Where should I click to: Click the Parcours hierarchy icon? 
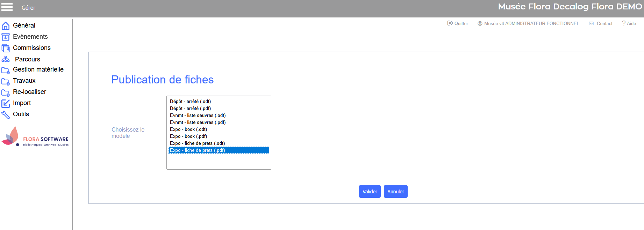[6, 59]
